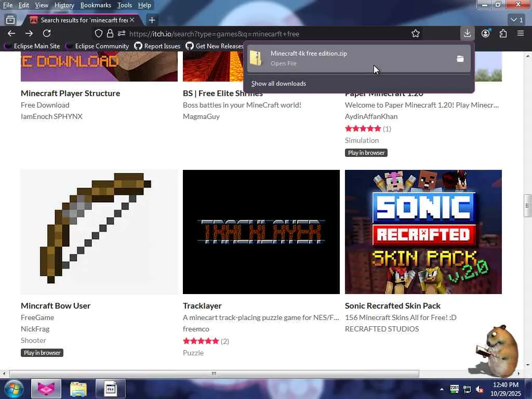Open the Bookmarks menu
This screenshot has height=399, width=532.
point(96,5)
